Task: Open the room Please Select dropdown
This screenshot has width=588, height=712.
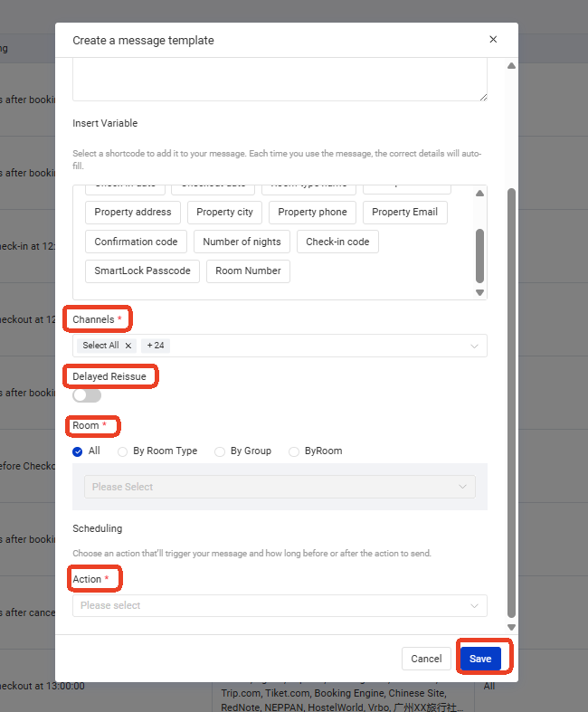Action: [280, 487]
